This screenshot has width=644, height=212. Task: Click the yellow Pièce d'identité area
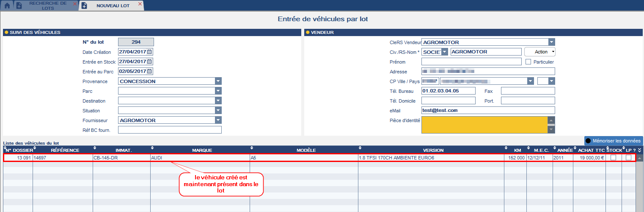[x=484, y=125]
